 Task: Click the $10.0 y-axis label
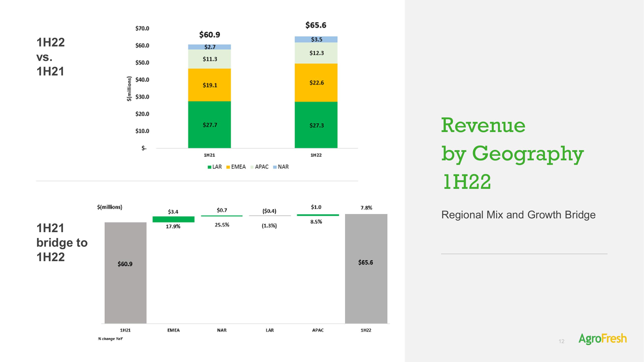(x=142, y=131)
